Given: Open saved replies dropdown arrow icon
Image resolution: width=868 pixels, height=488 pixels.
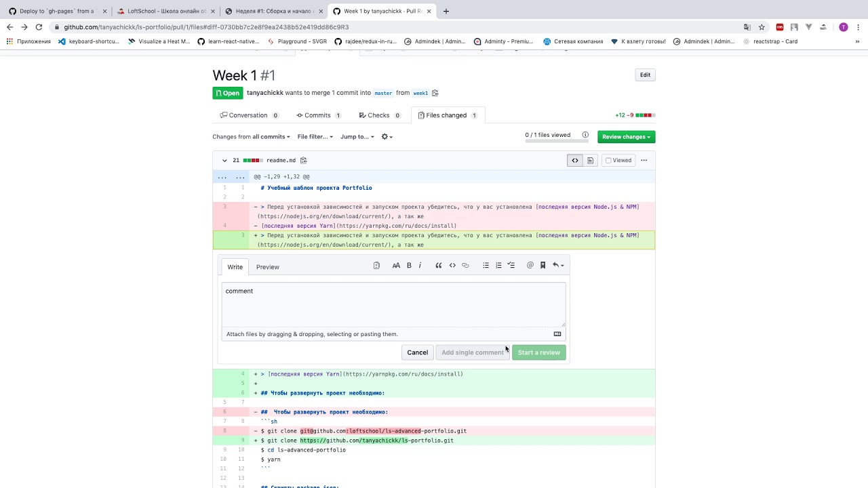Looking at the screenshot, I should coord(558,266).
